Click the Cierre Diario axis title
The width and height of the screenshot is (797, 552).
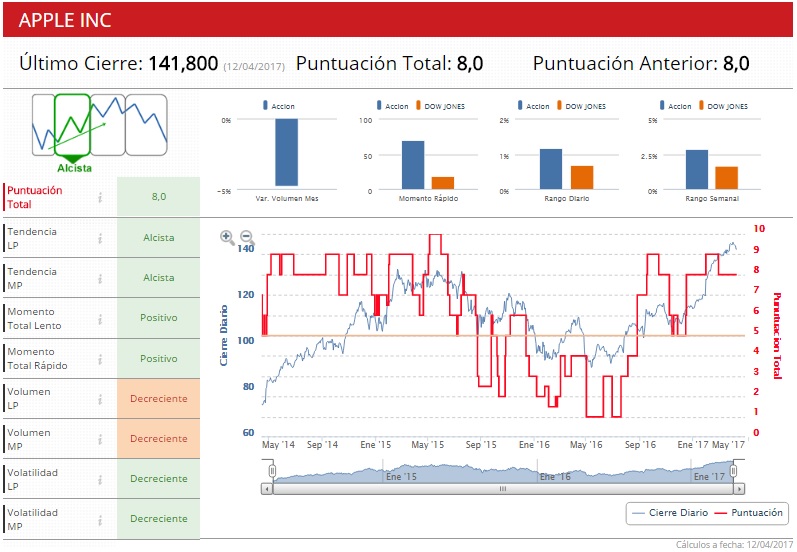pyautogui.click(x=223, y=335)
